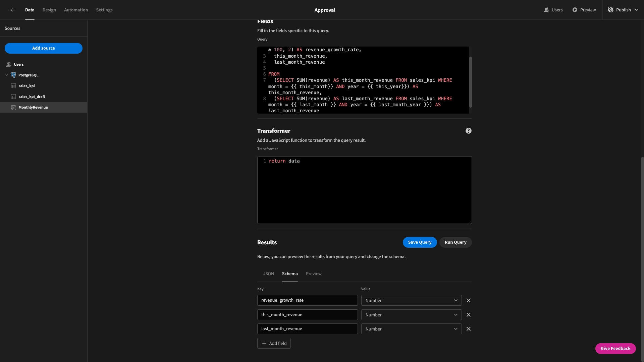Open type dropdown for revenue_growth_rate
The width and height of the screenshot is (644, 362).
coord(411,301)
